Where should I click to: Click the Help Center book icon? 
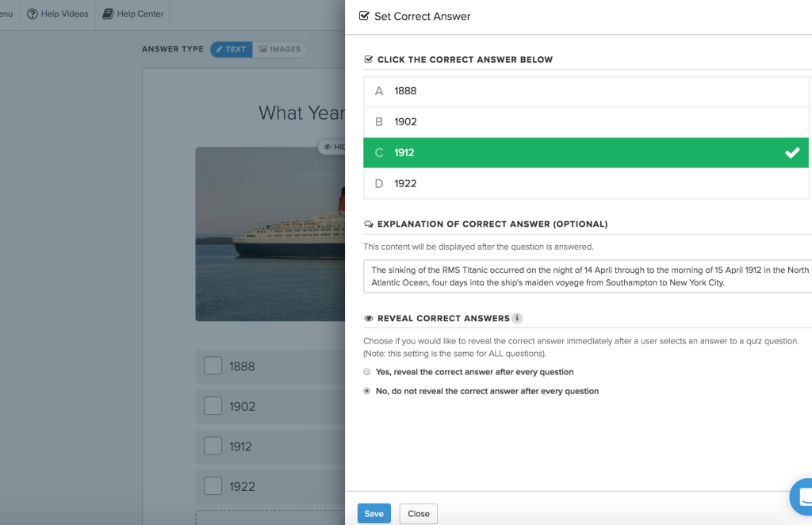coord(108,14)
